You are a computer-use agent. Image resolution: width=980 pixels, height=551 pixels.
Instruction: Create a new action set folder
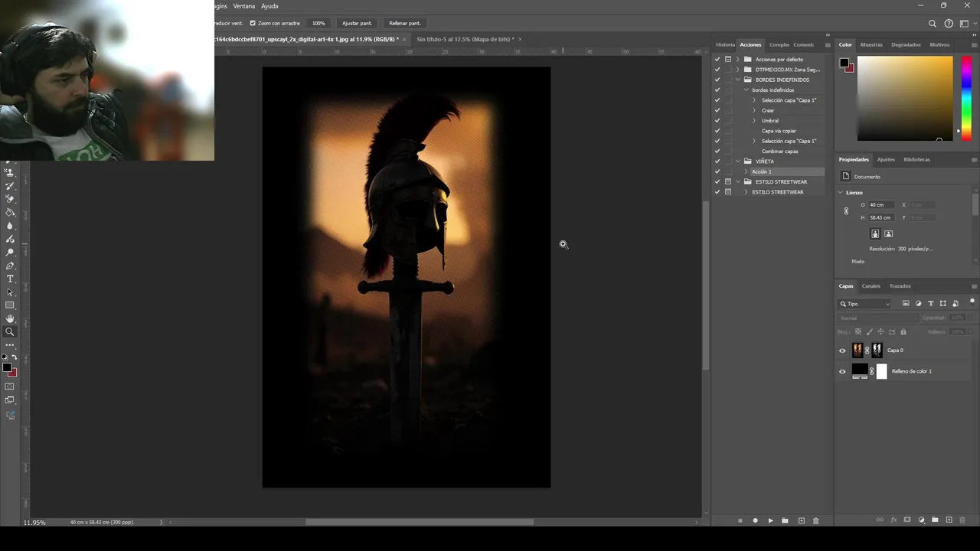point(785,520)
